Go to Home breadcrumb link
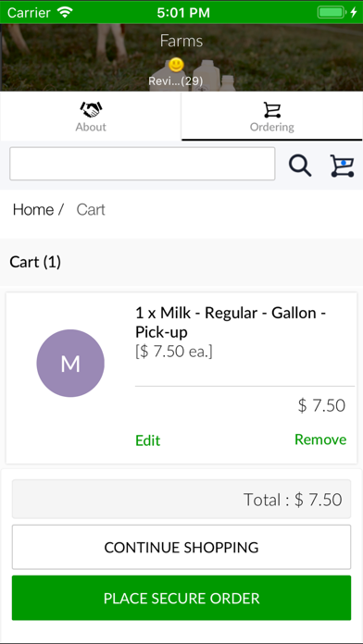 (x=33, y=209)
